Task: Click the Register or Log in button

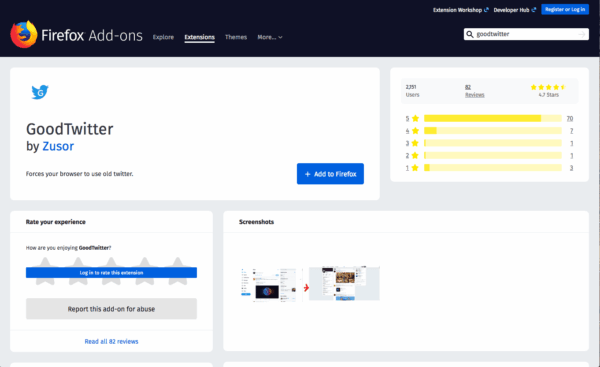Action: 565,10
